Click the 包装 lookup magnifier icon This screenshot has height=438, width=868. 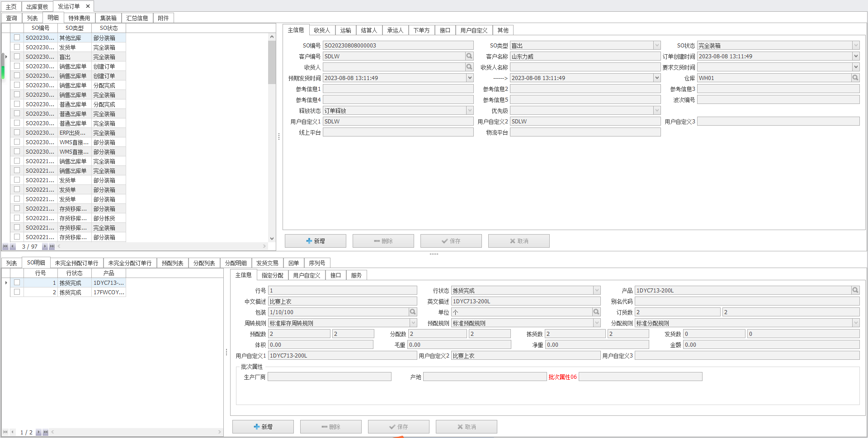(413, 312)
